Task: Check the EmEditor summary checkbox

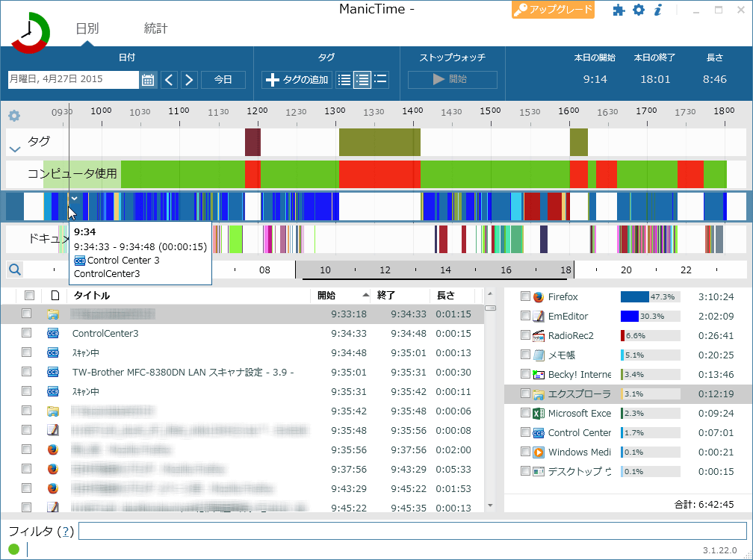Action: [x=525, y=316]
